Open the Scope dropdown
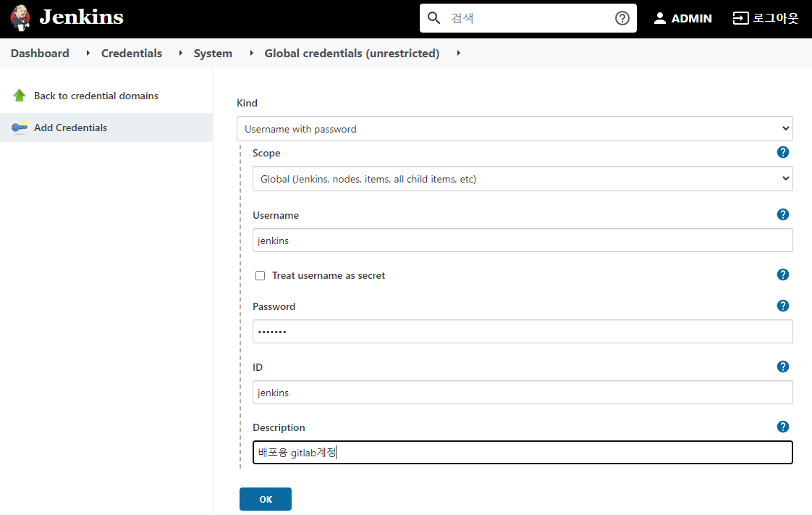The image size is (812, 515). coord(523,179)
